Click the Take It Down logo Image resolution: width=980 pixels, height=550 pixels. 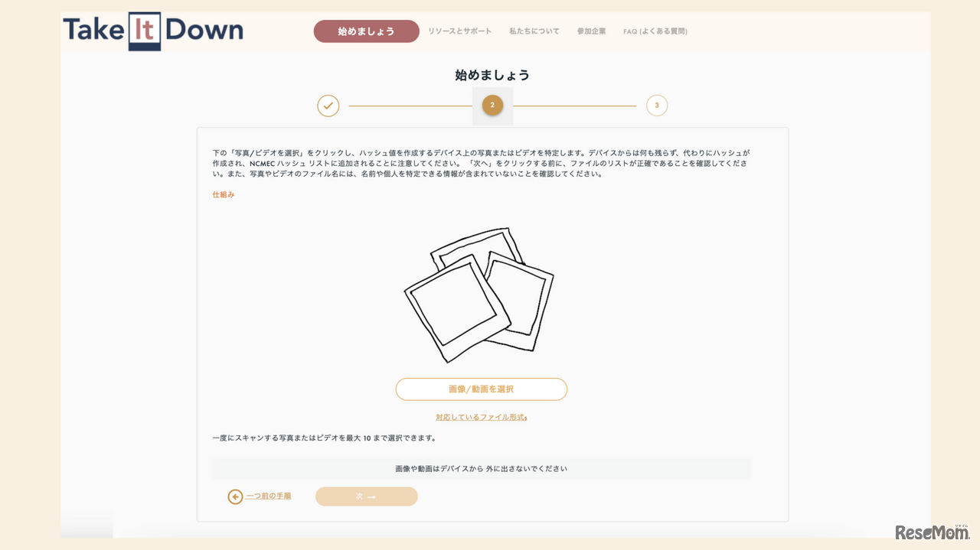point(152,31)
